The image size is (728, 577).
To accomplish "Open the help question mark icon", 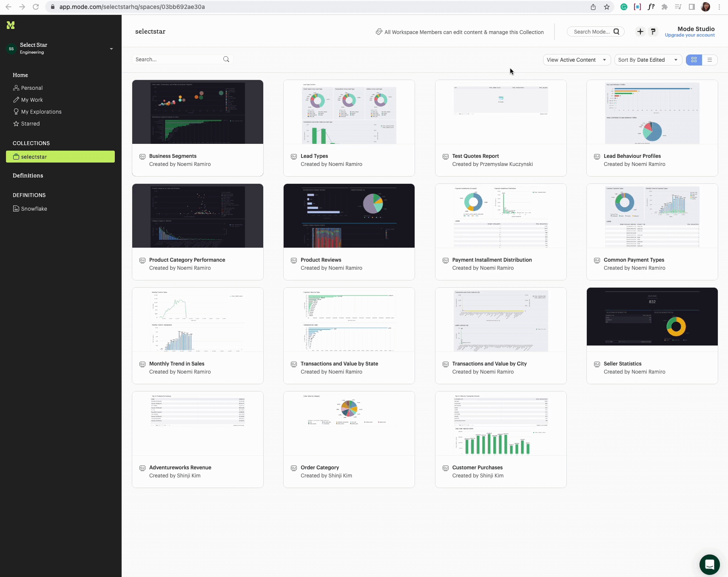I will coord(653,31).
